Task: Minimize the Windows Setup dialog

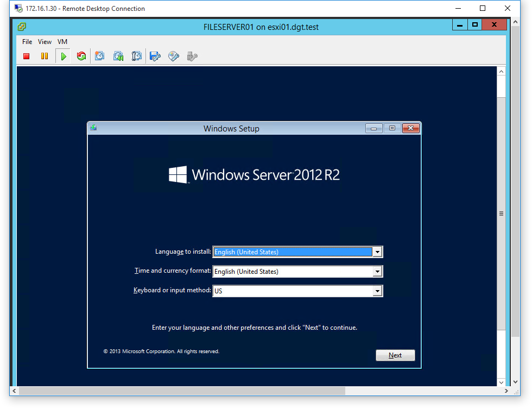Action: click(374, 128)
